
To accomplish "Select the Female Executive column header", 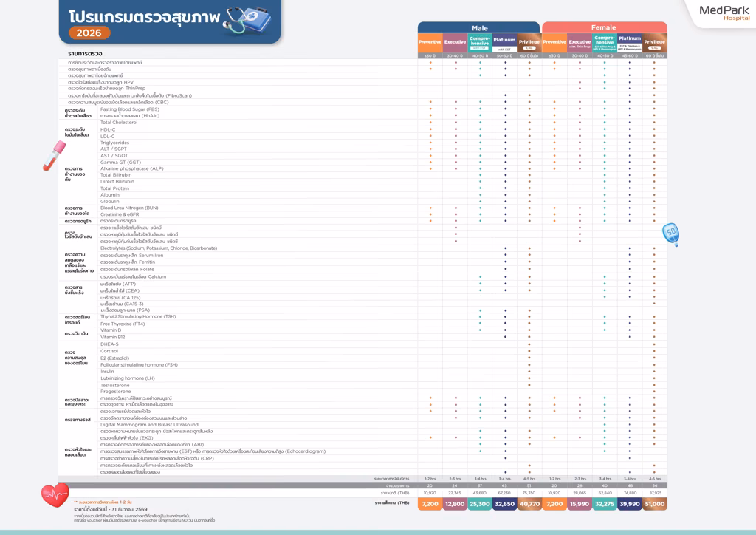I will coord(580,42).
